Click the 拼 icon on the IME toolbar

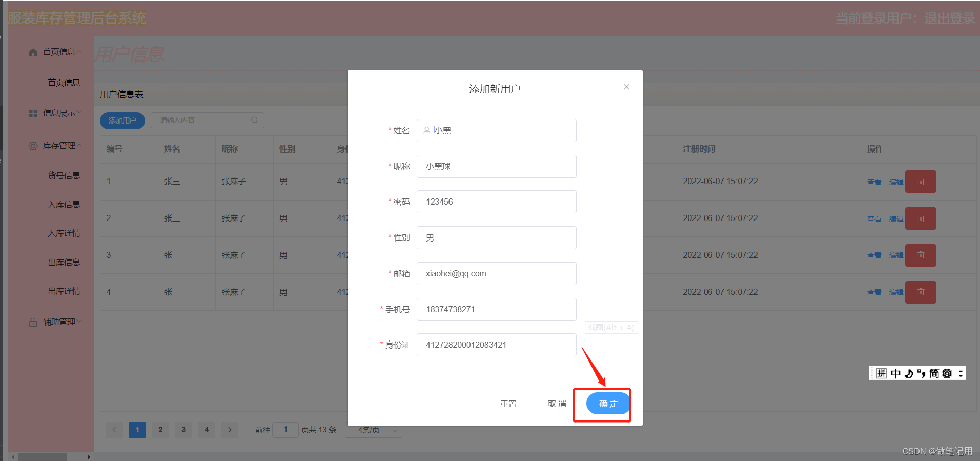coord(881,373)
